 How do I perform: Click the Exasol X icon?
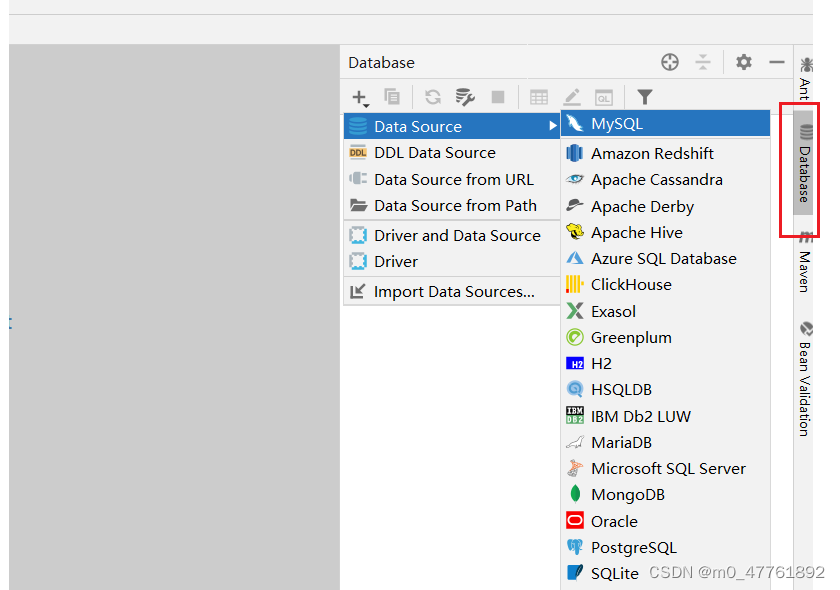(575, 311)
